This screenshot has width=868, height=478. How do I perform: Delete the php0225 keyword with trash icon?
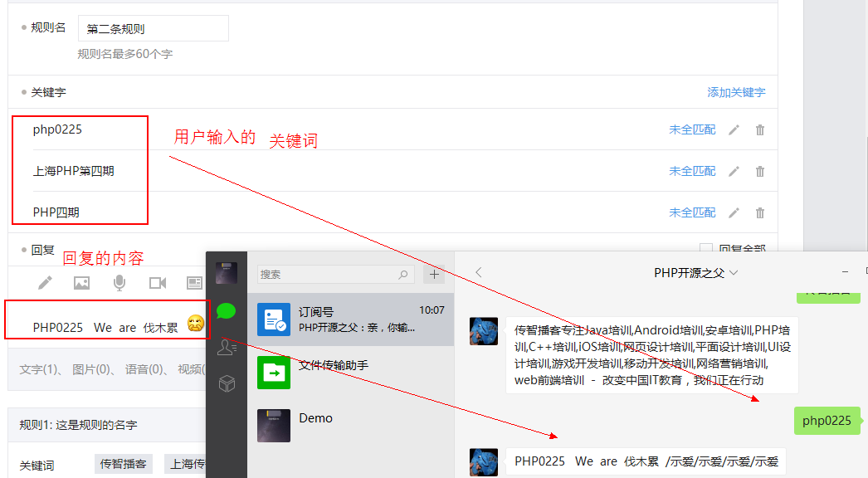pyautogui.click(x=760, y=129)
